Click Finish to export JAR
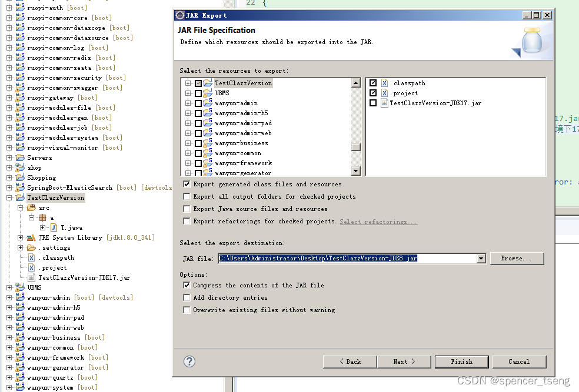Image resolution: width=579 pixels, height=392 pixels. 461,362
